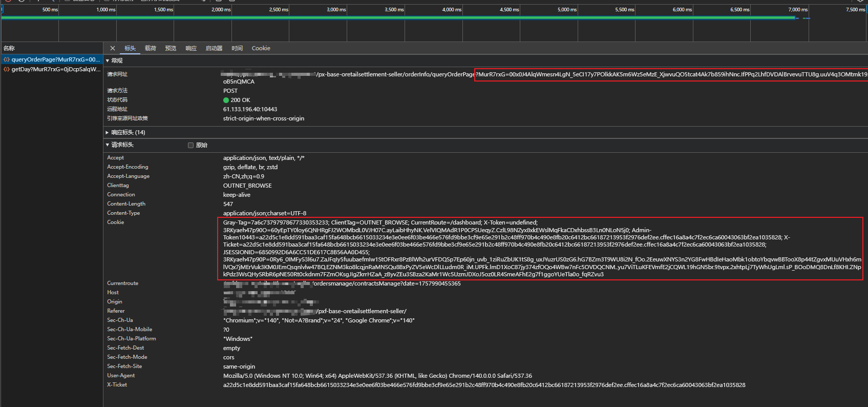Click the X-Ticket header value

(x=484, y=385)
